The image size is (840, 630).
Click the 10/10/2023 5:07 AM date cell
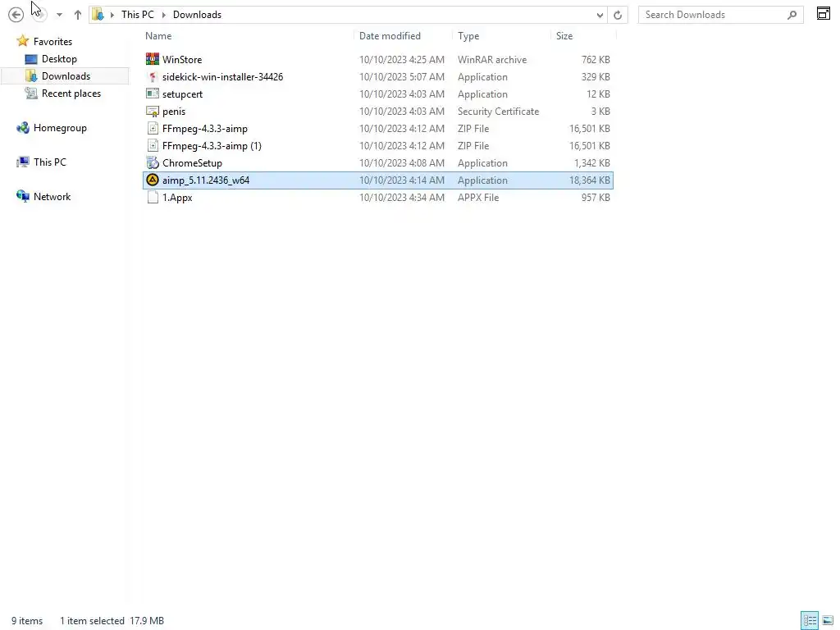402,76
